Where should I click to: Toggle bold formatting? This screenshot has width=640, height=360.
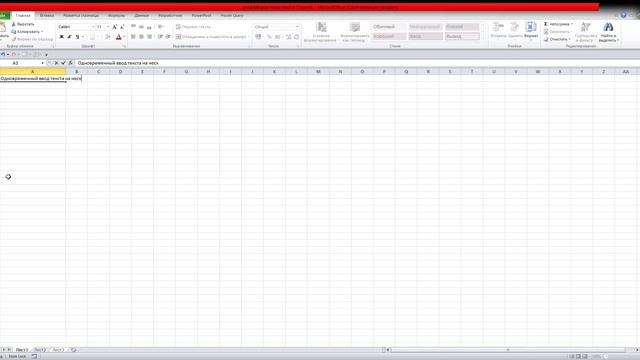62,37
